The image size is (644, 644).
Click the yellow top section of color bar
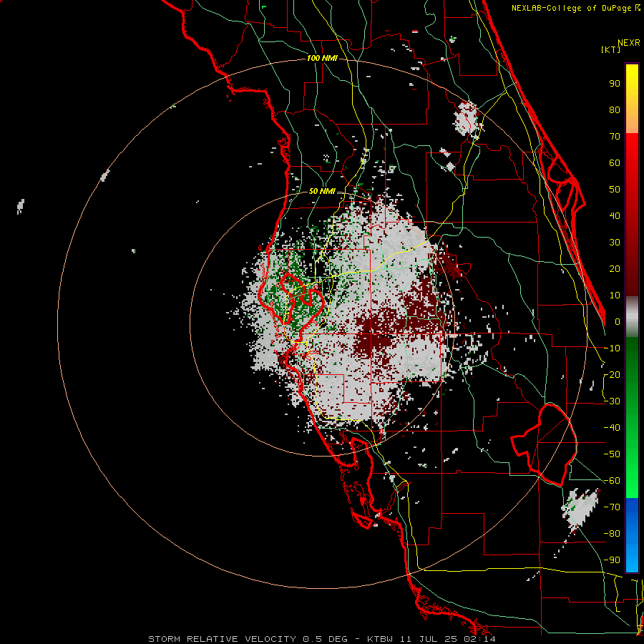(632, 99)
